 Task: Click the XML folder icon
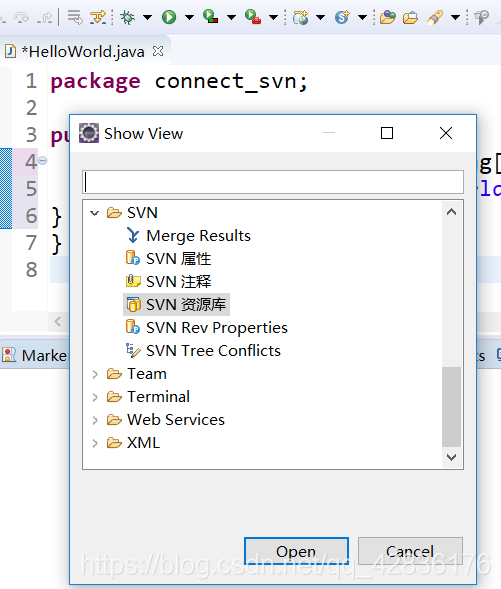114,443
